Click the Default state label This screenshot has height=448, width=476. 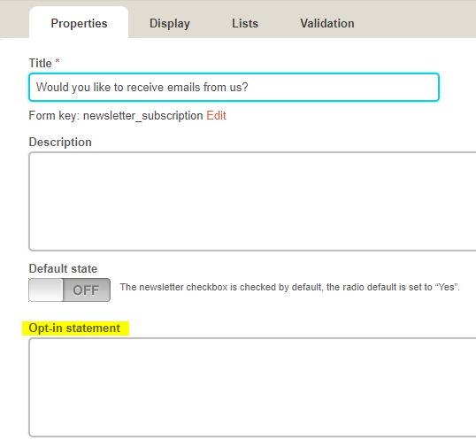63,269
